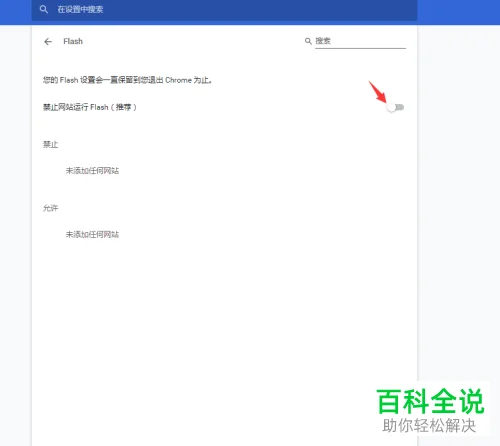Viewport: 500px width, 446px height.
Task: Select the 禁止 section heading
Action: (x=50, y=144)
